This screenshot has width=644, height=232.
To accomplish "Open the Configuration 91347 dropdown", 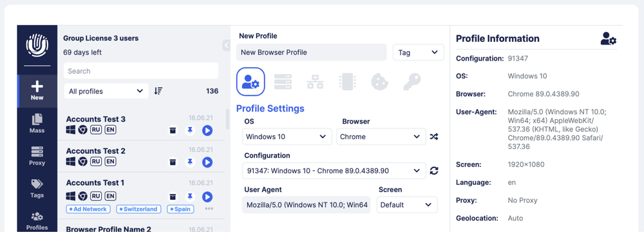I will (x=334, y=170).
